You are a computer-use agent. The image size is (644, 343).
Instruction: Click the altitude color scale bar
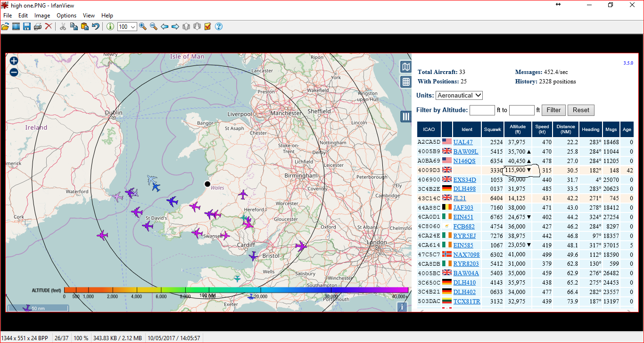(236, 290)
